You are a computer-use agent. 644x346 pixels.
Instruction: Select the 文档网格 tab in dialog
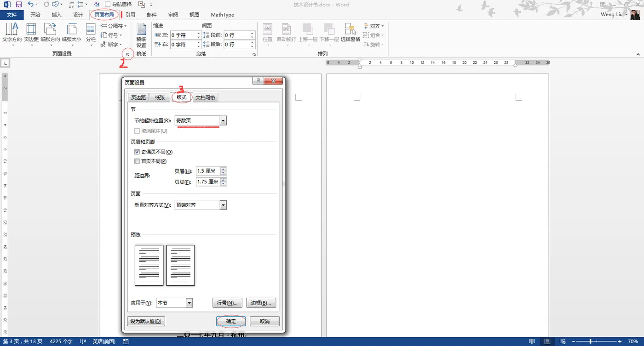point(205,97)
